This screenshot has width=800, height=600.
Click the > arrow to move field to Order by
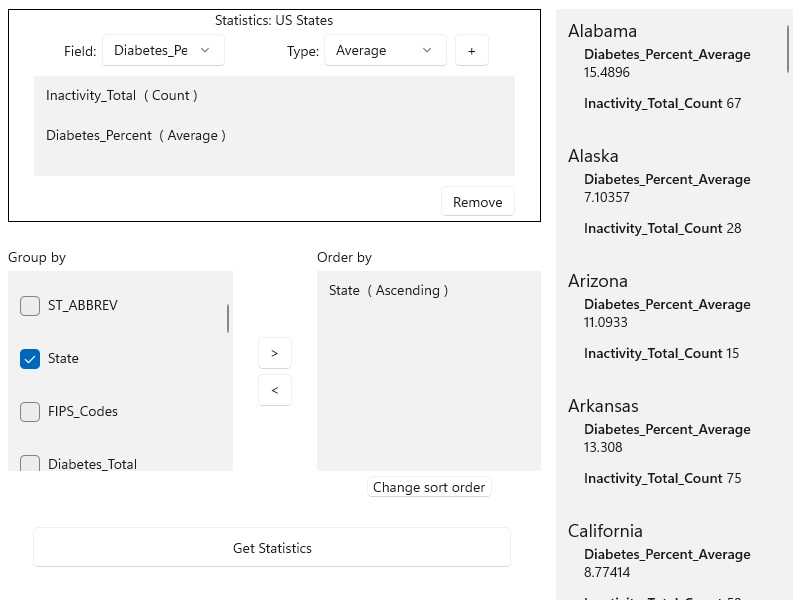(x=274, y=353)
